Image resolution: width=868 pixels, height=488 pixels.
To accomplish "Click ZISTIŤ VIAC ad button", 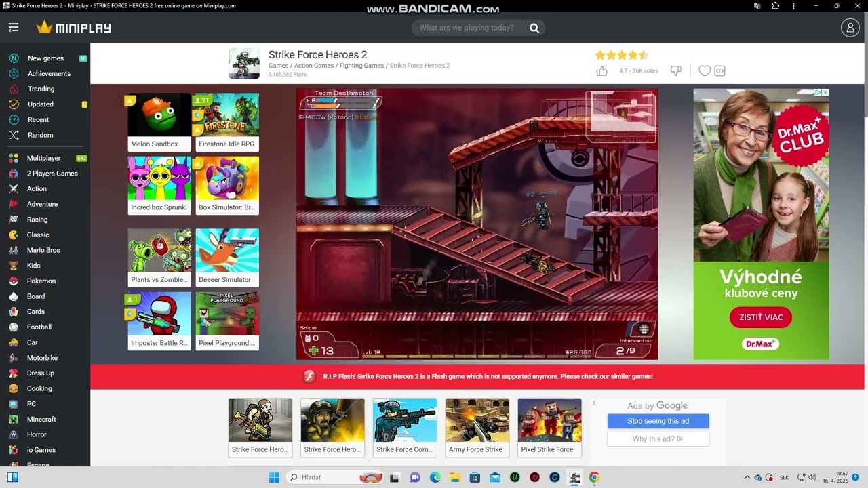I will (761, 317).
